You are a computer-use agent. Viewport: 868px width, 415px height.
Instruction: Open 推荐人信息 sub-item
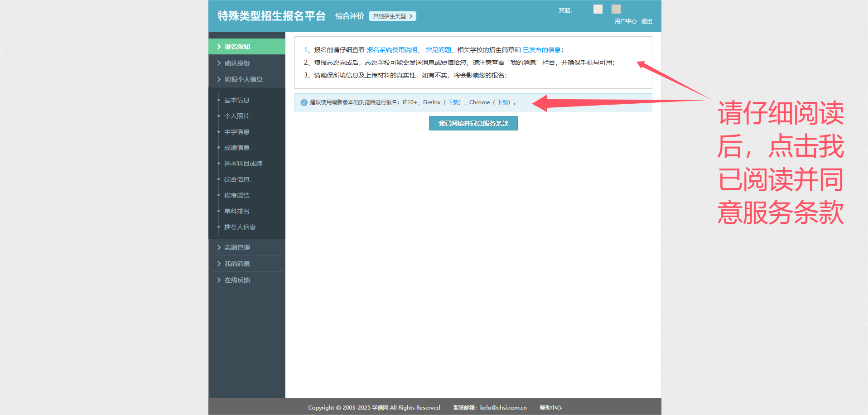[240, 227]
